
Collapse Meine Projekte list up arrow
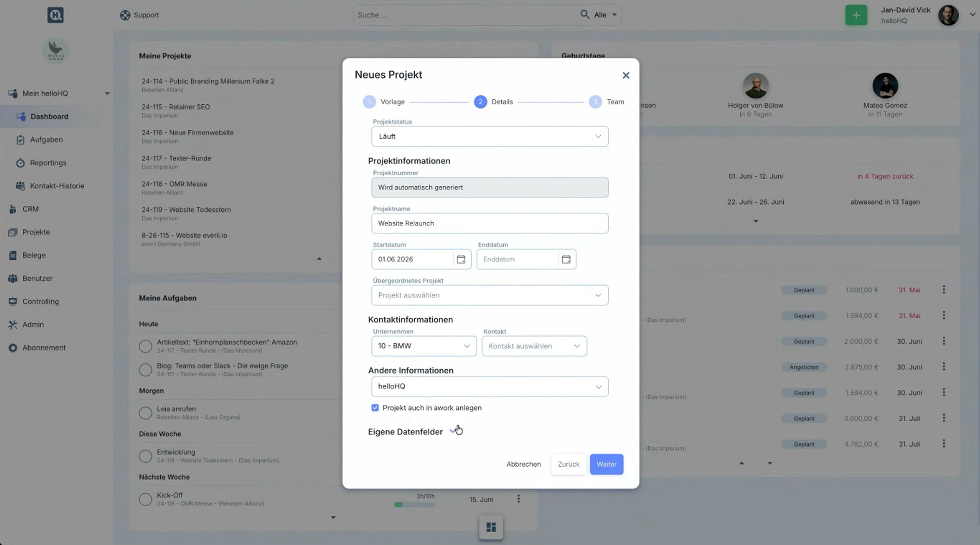[x=319, y=259]
